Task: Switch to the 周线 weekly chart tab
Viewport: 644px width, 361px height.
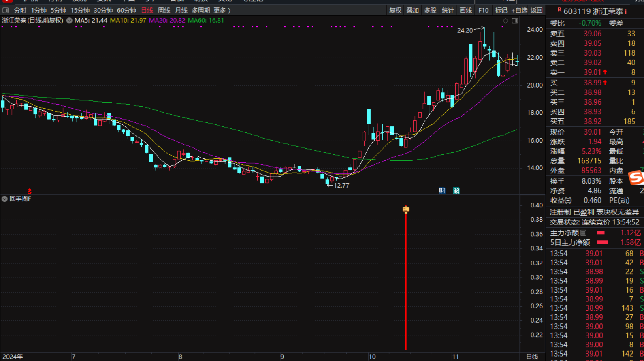Action: point(164,10)
